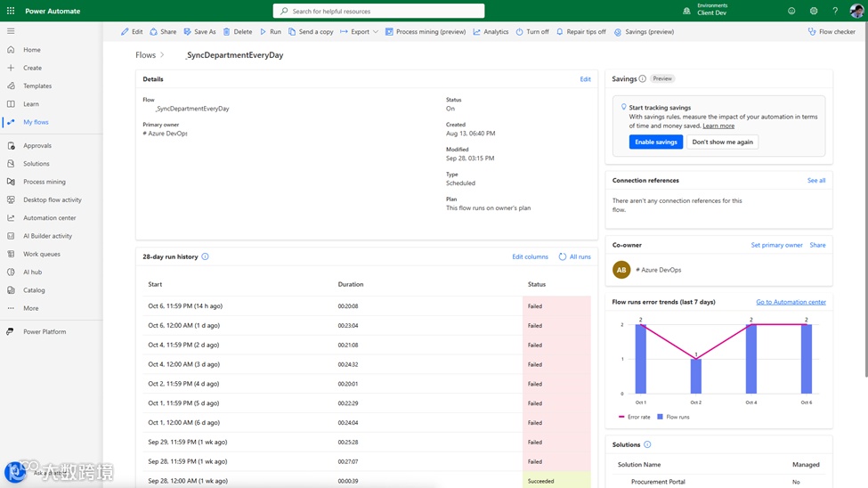Click the Settings gear icon
The image size is (868, 488).
pyautogui.click(x=813, y=11)
